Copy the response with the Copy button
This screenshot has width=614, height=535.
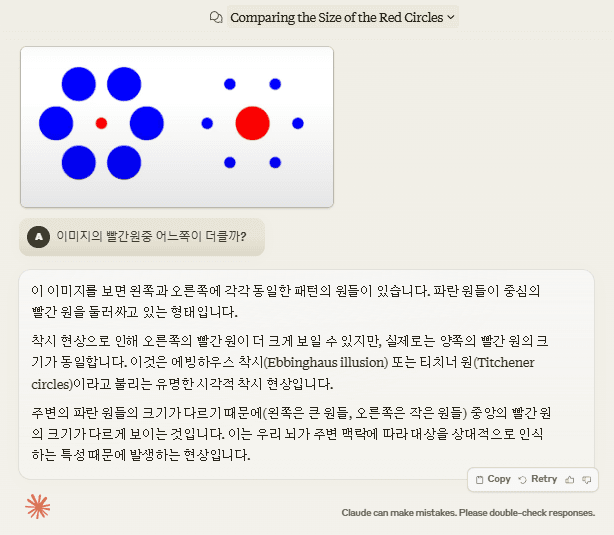[x=493, y=479]
